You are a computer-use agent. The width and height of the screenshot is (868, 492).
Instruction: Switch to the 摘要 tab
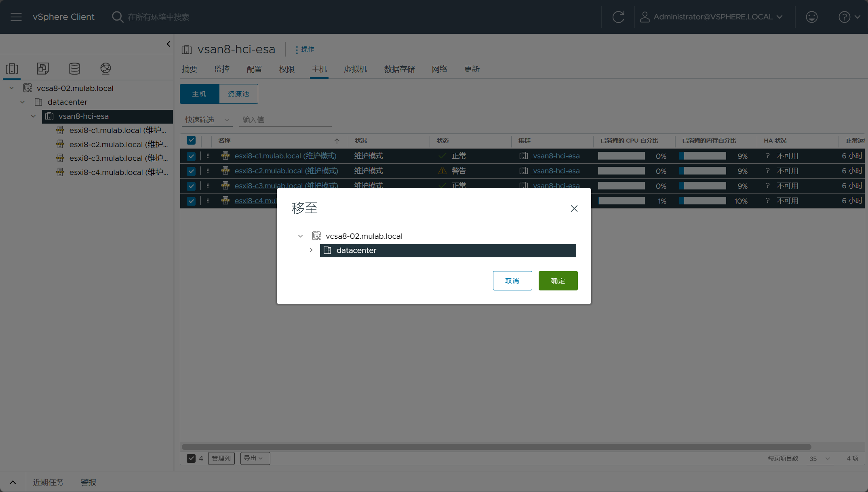(x=190, y=69)
